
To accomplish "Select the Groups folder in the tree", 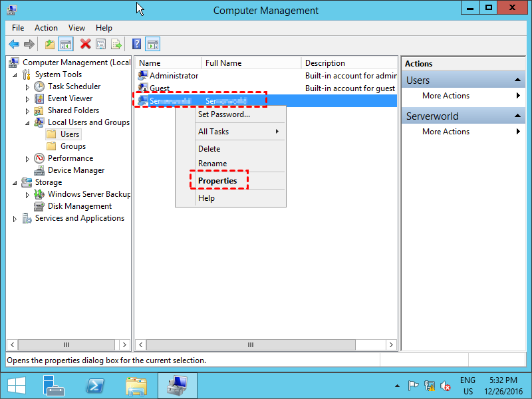I will pos(73,146).
